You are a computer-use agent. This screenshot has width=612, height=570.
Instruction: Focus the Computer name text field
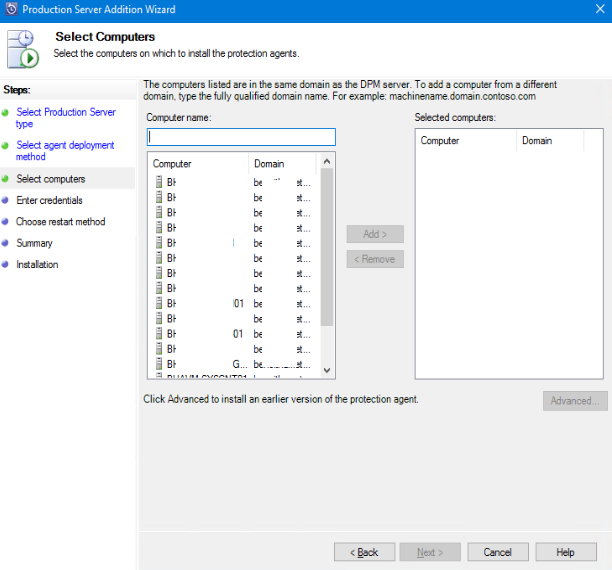click(x=241, y=137)
